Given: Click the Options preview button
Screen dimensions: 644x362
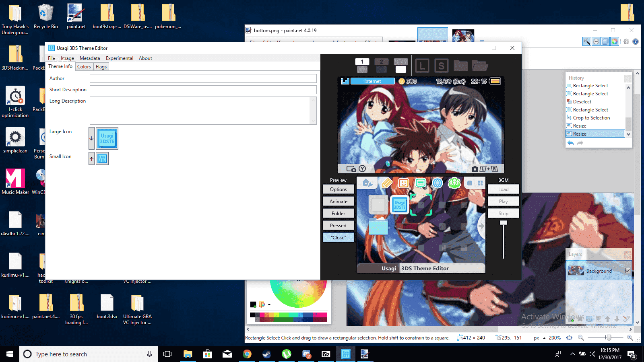Looking at the screenshot, I should (x=339, y=189).
